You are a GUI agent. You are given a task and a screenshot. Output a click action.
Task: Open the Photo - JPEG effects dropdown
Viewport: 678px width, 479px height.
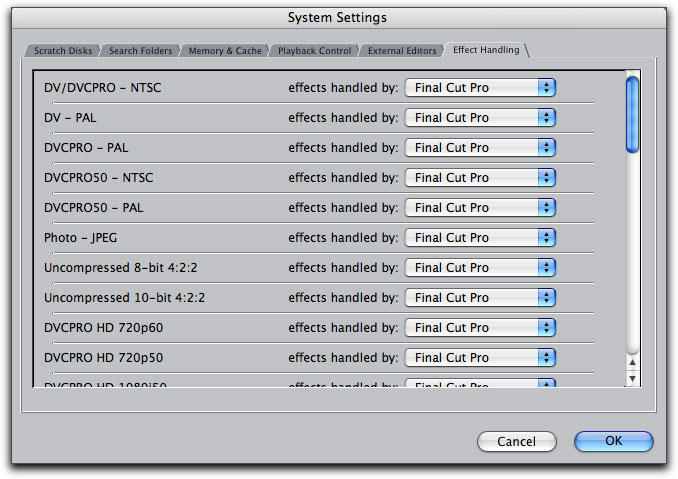coord(480,238)
